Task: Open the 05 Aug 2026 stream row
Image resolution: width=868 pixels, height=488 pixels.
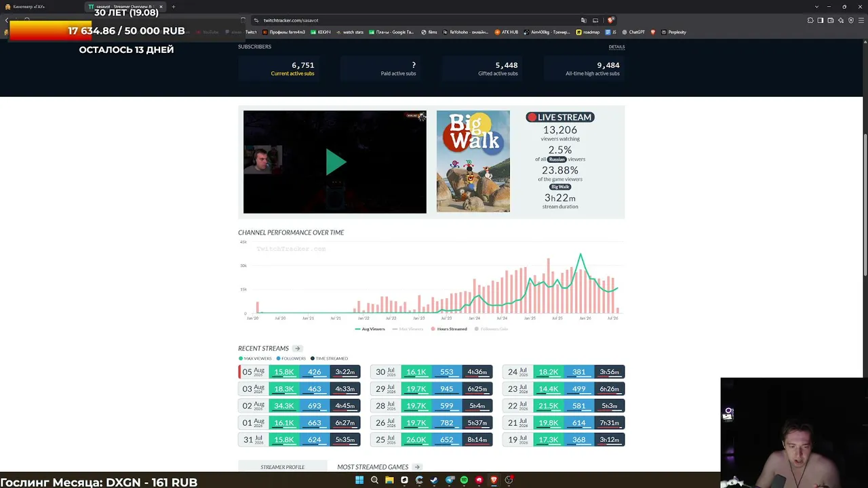Action: click(299, 371)
